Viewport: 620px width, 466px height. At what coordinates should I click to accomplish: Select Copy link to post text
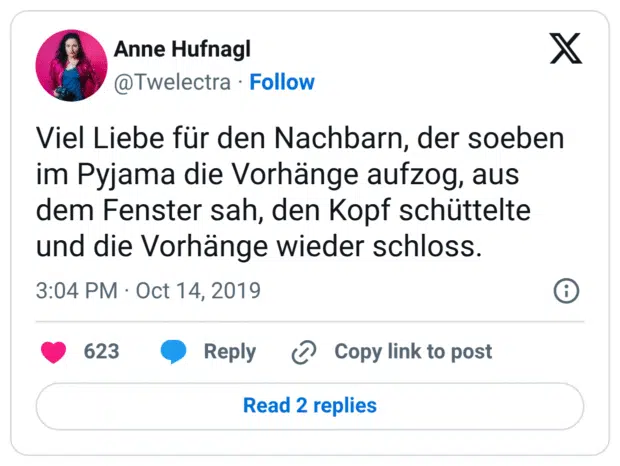(x=413, y=351)
